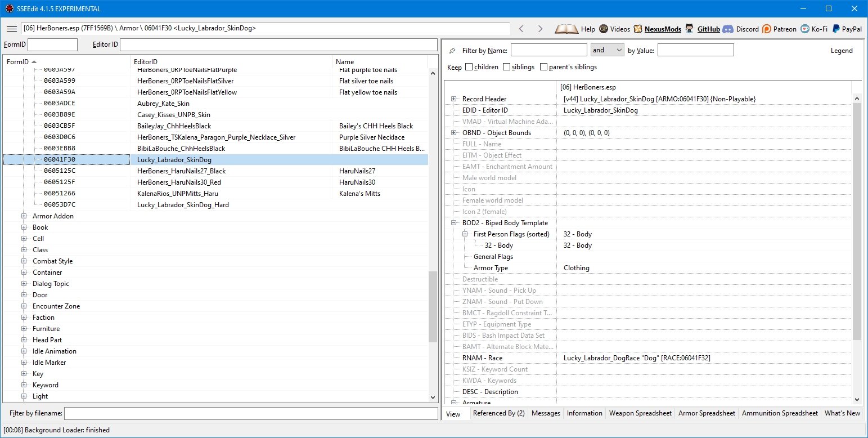Enable the Keep children checkbox
The width and height of the screenshot is (868, 438).
coord(469,67)
